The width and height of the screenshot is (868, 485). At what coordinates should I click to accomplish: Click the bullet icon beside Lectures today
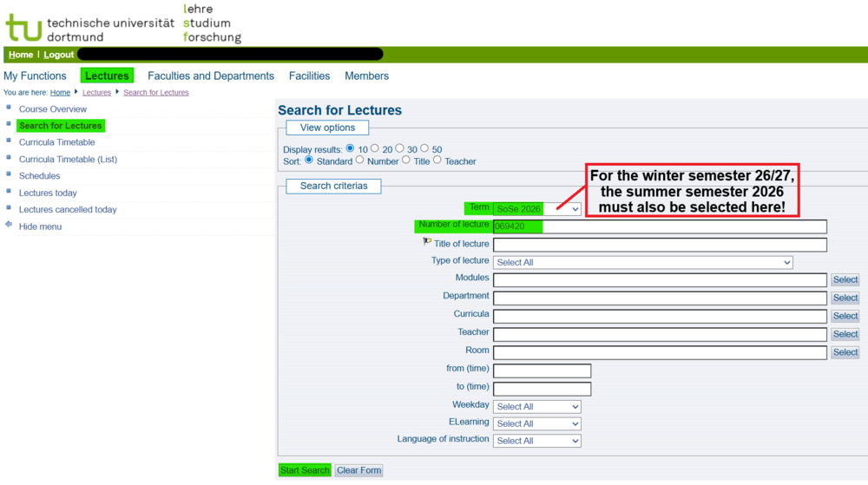tap(9, 192)
